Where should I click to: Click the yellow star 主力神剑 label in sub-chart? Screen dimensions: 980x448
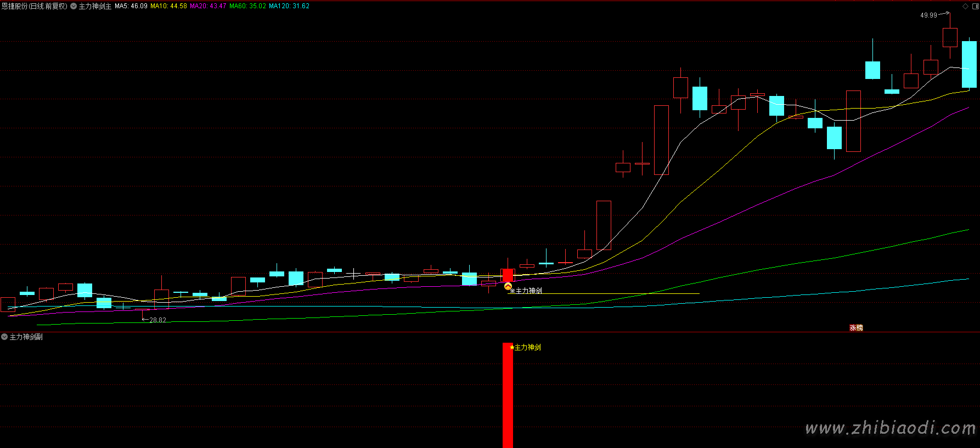(525, 347)
